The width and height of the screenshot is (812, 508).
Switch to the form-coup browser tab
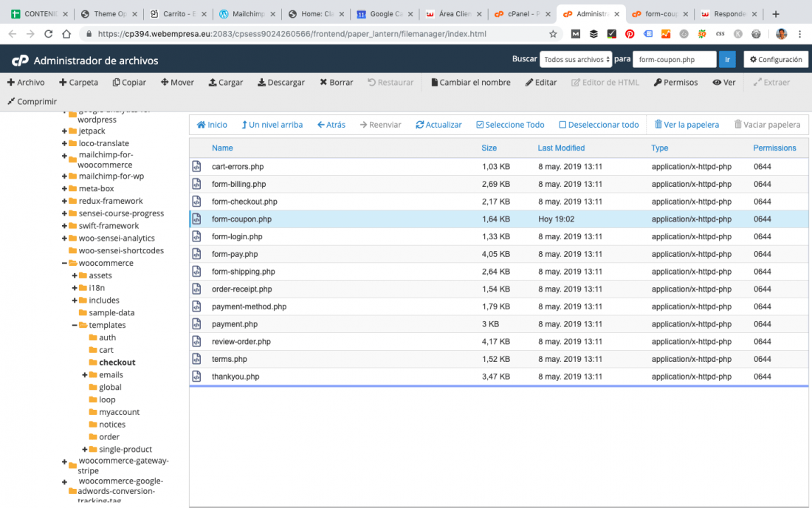coord(660,14)
